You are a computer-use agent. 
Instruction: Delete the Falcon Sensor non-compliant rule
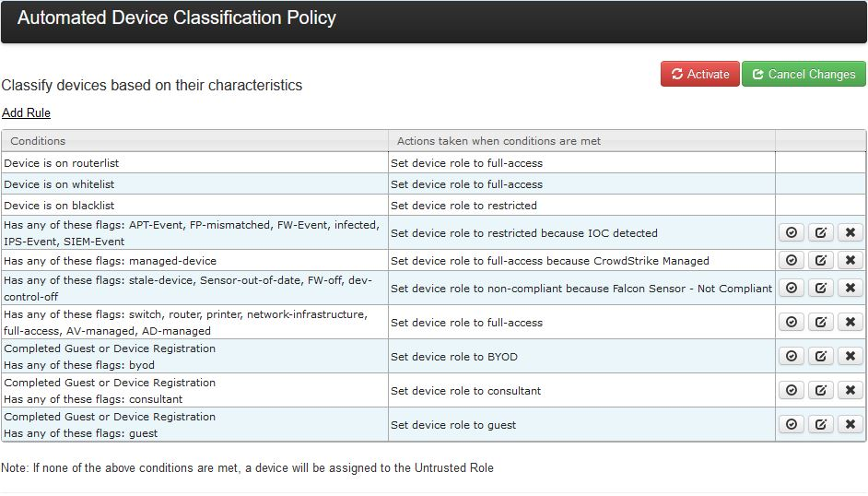[850, 288]
